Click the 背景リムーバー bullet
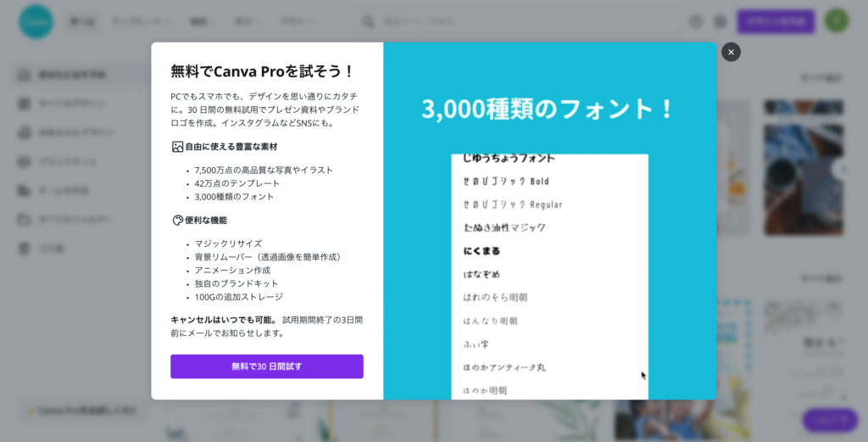868x442 pixels. [269, 257]
